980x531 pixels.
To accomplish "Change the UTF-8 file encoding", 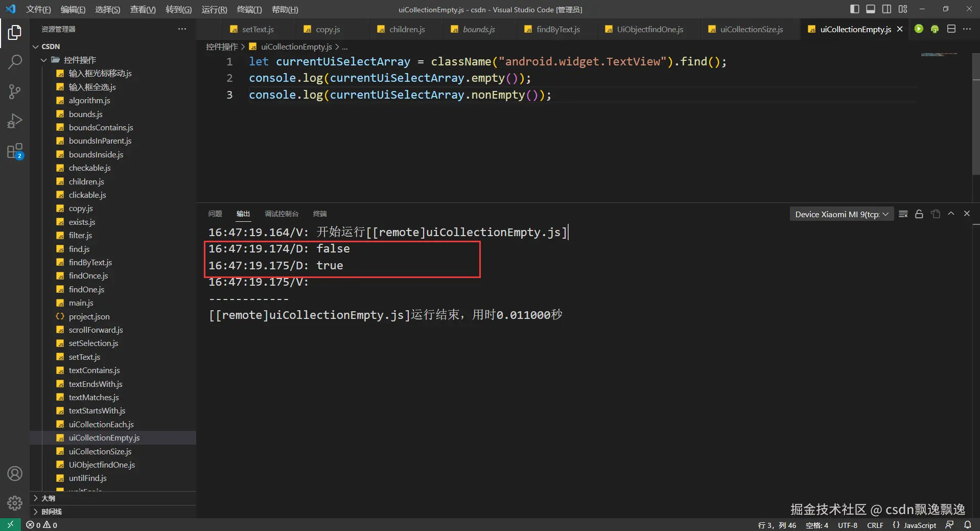I will 847,525.
